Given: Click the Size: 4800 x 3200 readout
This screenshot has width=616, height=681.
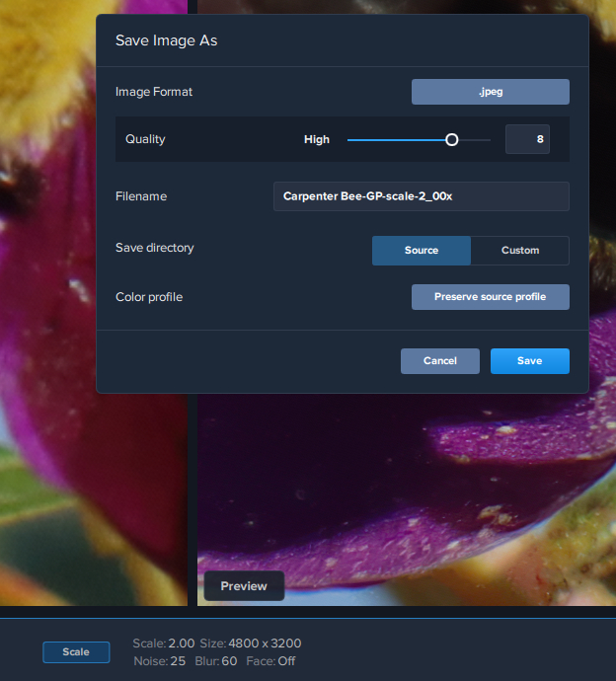Looking at the screenshot, I should tap(251, 643).
